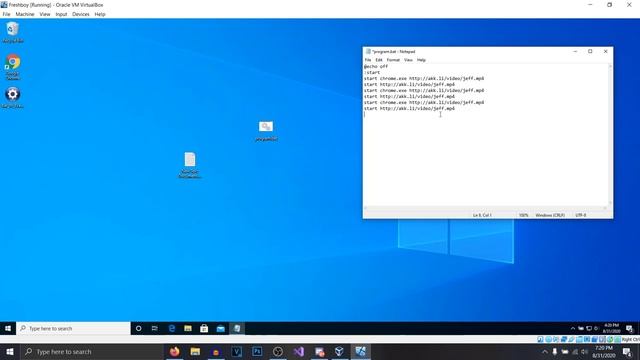Open Notepad File menu
Image resolution: width=640 pixels, height=360 pixels.
[x=368, y=60]
